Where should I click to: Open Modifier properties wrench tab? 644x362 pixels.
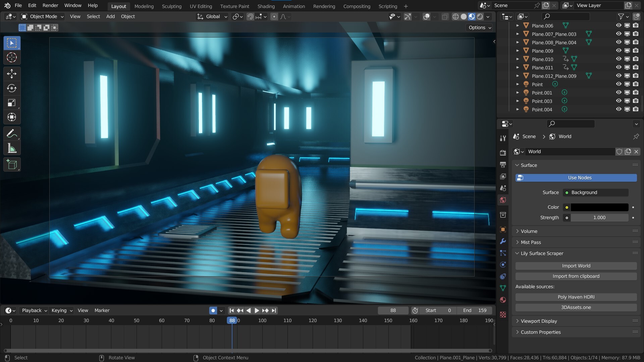click(x=503, y=241)
